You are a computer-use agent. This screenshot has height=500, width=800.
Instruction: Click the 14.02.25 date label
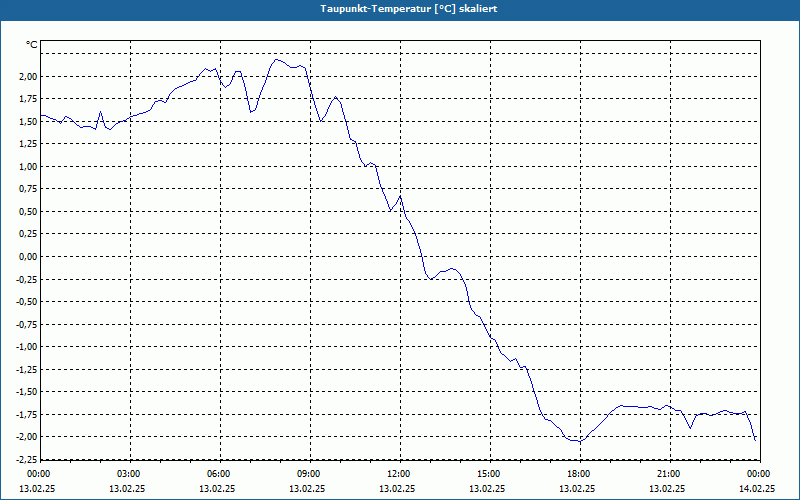757,488
